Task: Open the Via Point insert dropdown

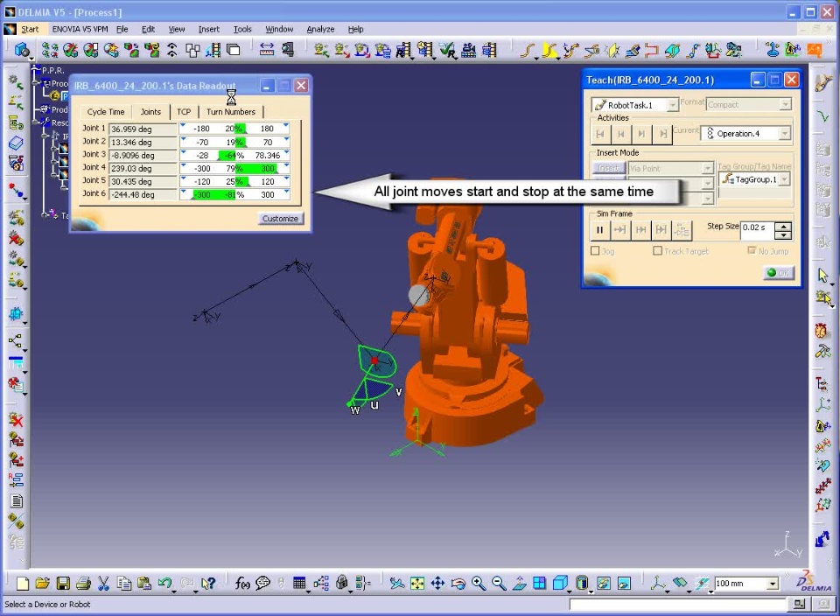Action: click(x=707, y=168)
